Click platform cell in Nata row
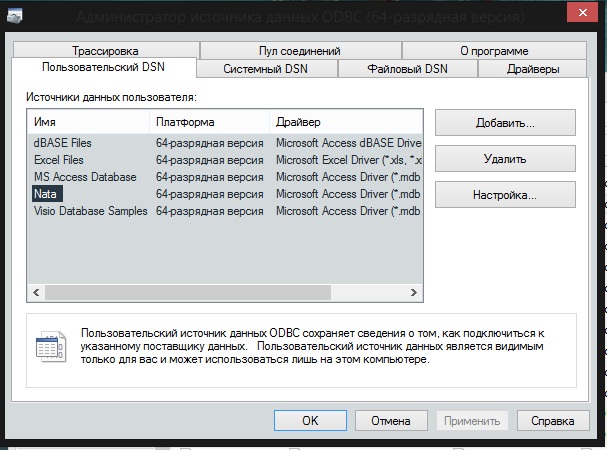Viewport: 607px width, 450px height. [x=209, y=194]
